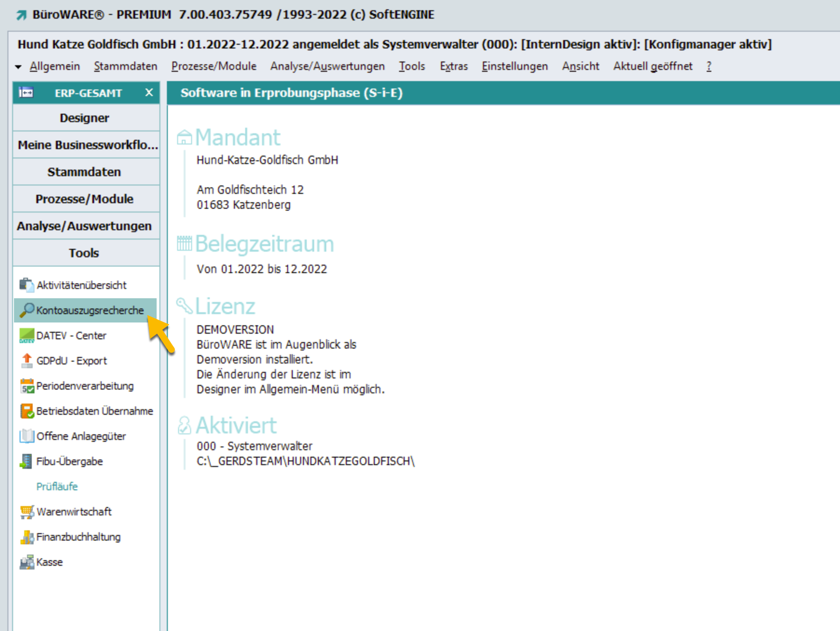Screen dimensions: 840x631
Task: Open Kontoauszugsrecherche via its magnifier icon
Action: (27, 310)
